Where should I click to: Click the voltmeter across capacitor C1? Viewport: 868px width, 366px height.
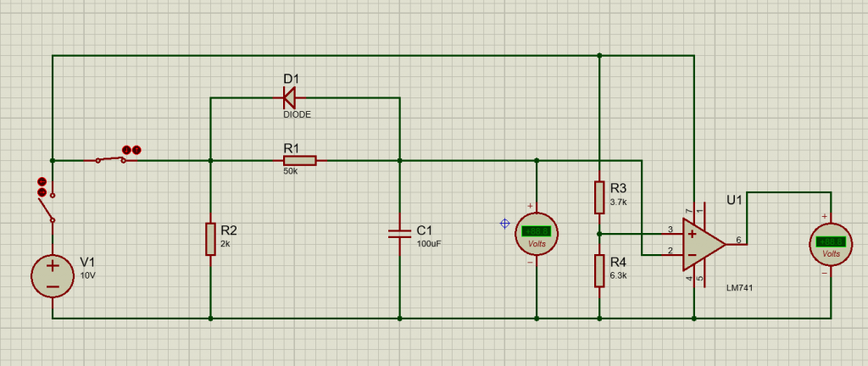(x=536, y=233)
